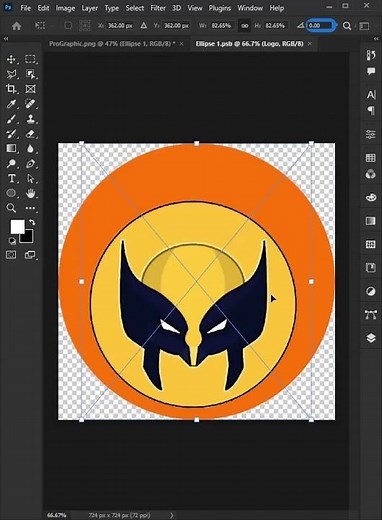Open the File menu

[x=25, y=8]
